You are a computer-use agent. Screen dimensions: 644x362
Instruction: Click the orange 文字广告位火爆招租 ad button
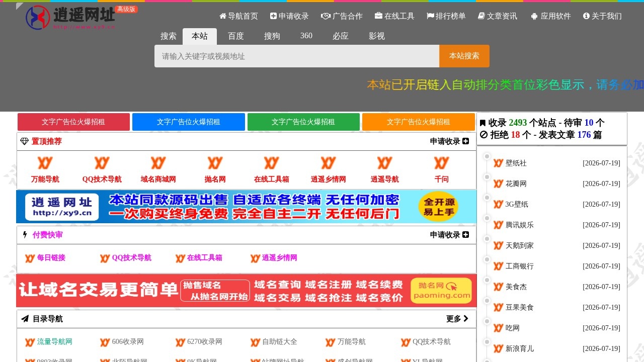pos(419,122)
